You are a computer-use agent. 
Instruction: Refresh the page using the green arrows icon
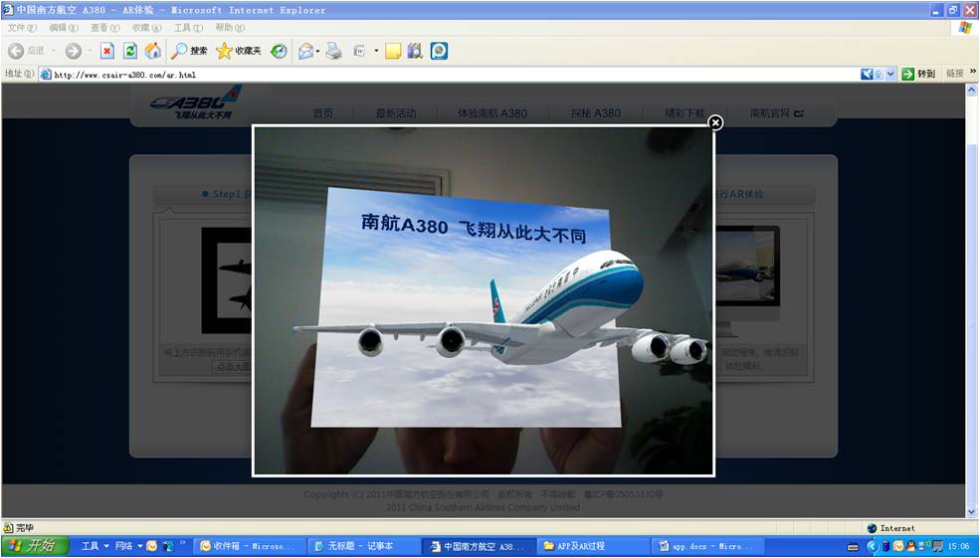[x=130, y=52]
